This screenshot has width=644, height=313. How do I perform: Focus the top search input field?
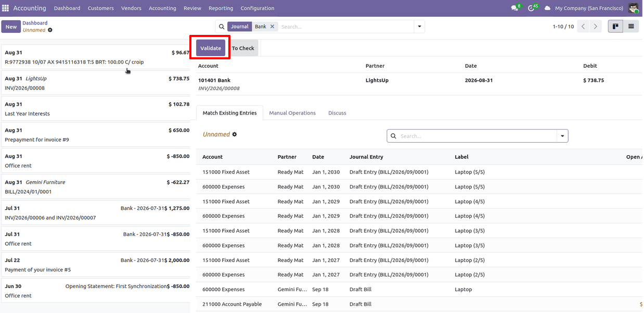coord(346,27)
